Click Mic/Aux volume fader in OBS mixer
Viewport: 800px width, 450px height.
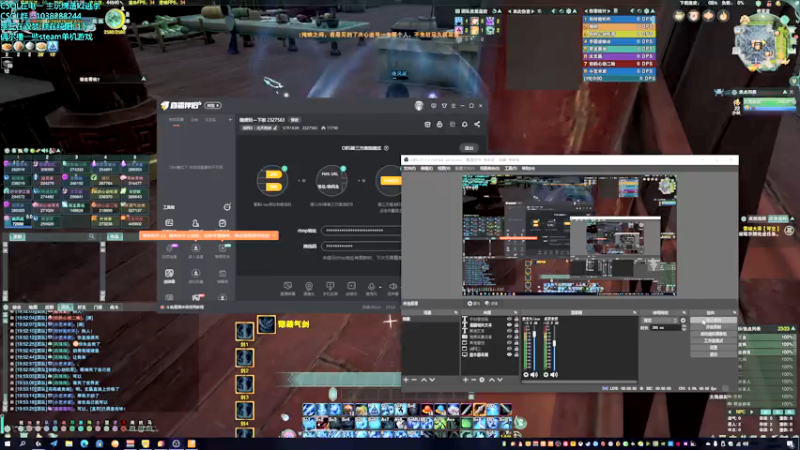(x=534, y=334)
